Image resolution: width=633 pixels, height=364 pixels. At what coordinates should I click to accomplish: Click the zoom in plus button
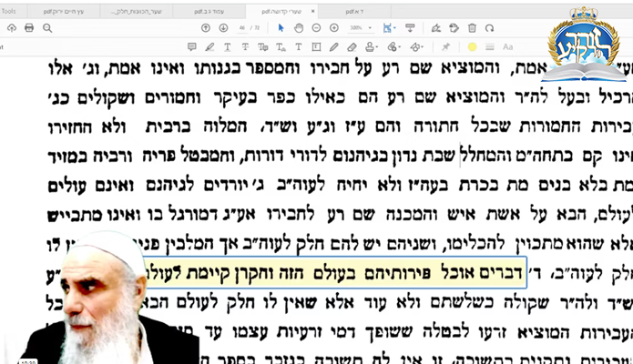click(x=333, y=27)
